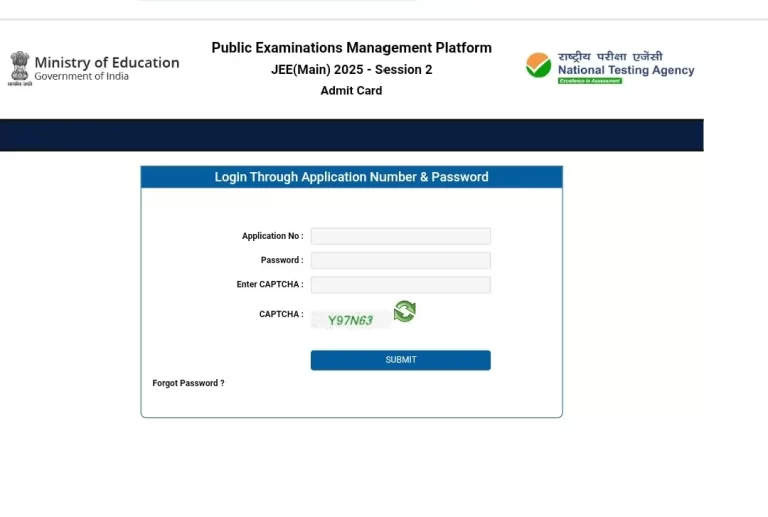
Task: Click the Government of India subtitle
Action: pyautogui.click(x=82, y=77)
